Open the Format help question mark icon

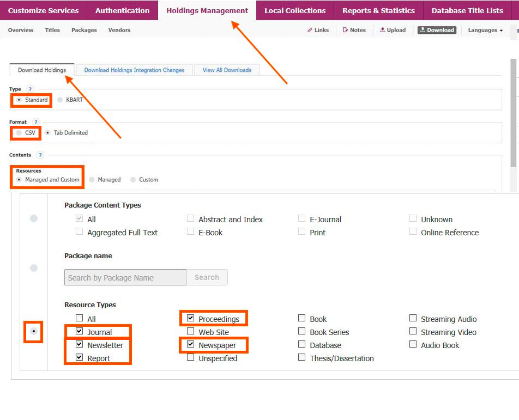click(x=36, y=121)
